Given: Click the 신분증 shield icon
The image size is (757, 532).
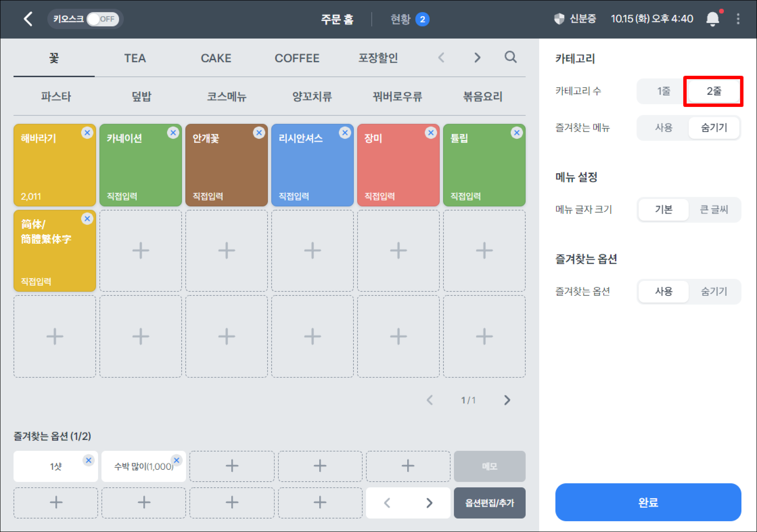Looking at the screenshot, I should (x=559, y=19).
